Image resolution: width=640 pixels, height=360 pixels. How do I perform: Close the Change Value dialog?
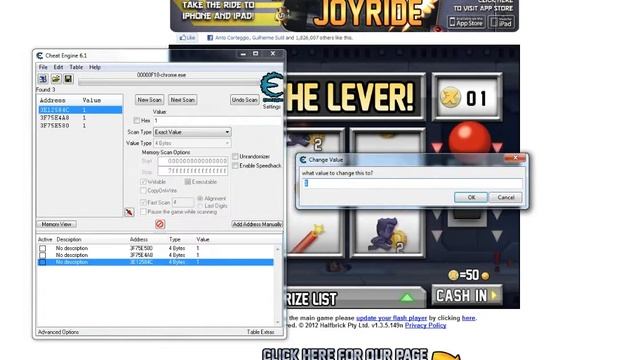515,158
